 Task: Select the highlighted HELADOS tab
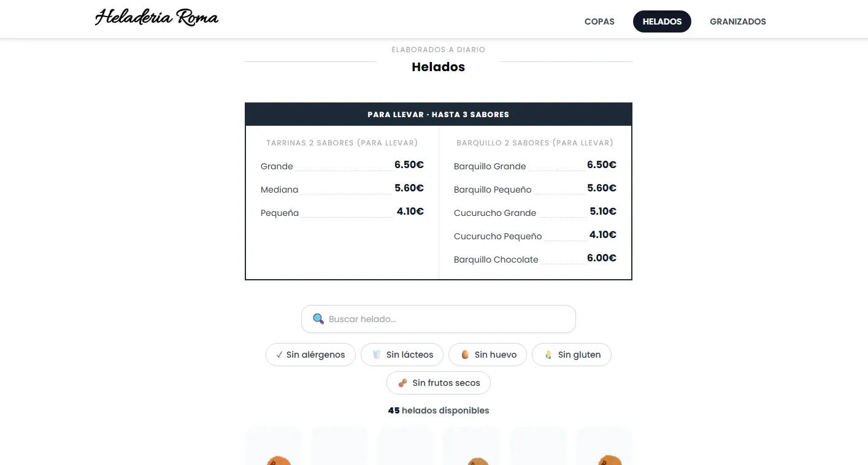coord(662,21)
